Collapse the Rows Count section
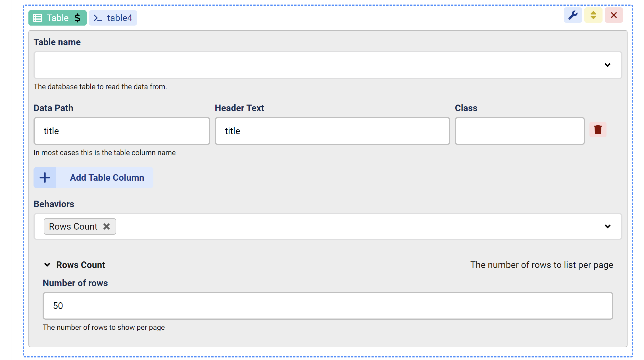 (x=47, y=265)
